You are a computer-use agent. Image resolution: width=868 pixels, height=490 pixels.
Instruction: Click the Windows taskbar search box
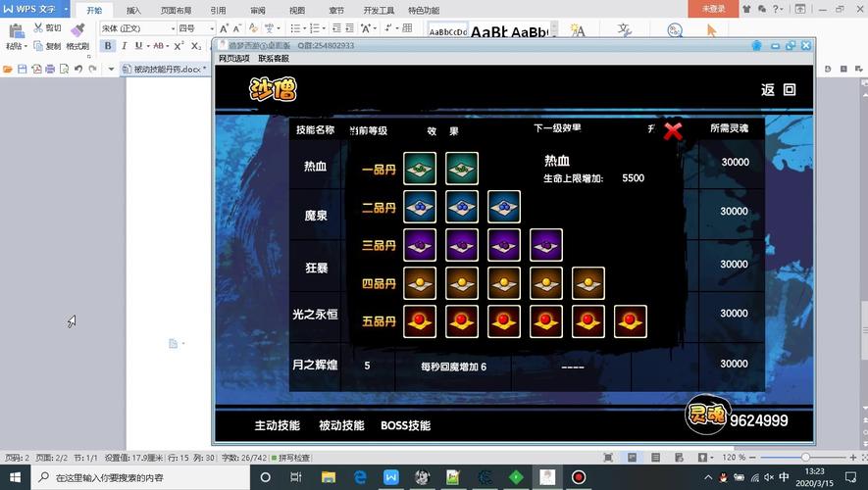[140, 477]
